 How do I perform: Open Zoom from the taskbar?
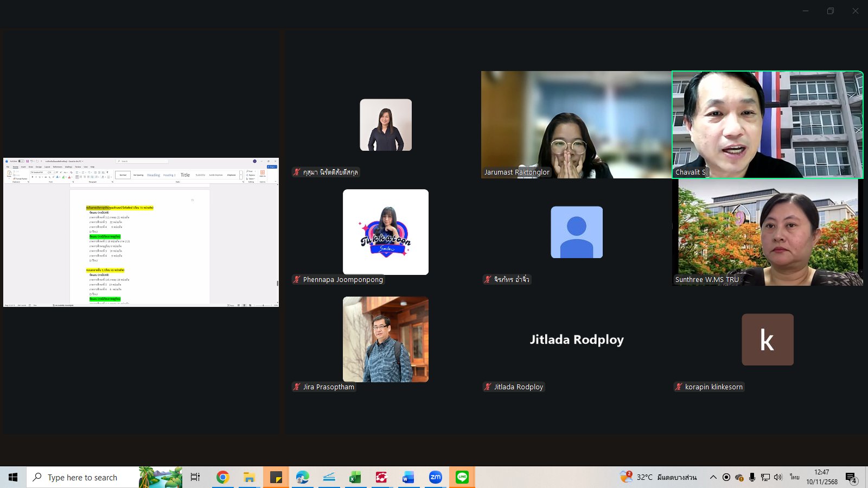pyautogui.click(x=435, y=477)
